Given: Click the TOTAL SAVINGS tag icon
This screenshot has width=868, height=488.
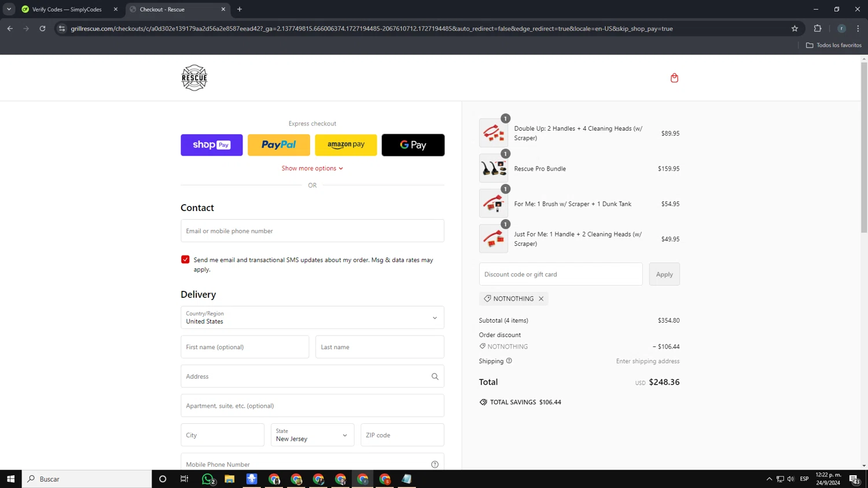Looking at the screenshot, I should pos(483,402).
